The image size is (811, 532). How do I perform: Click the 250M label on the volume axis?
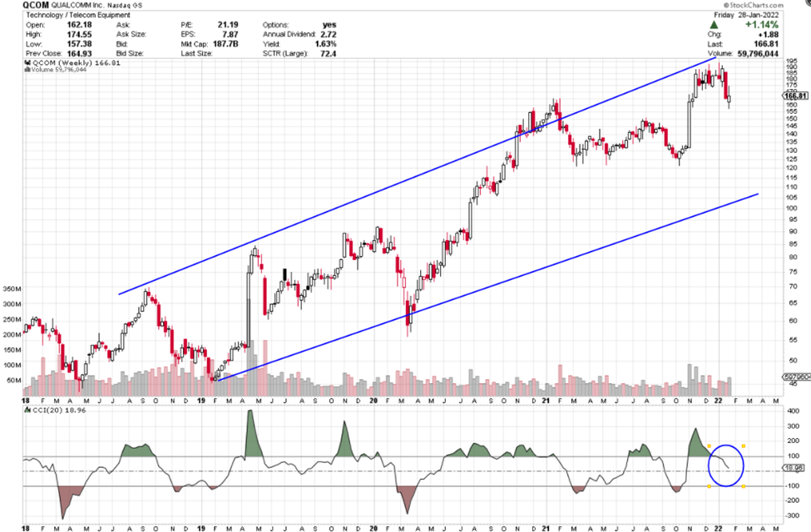coord(12,319)
